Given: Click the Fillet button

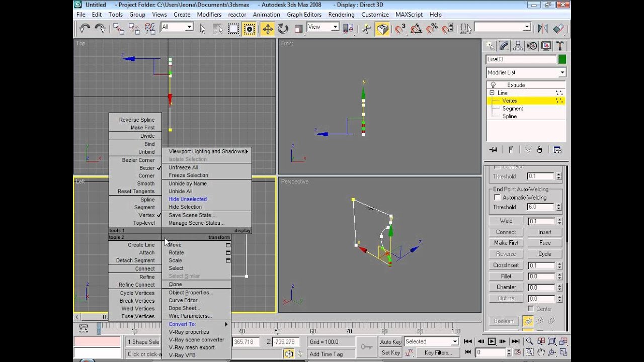Looking at the screenshot, I should tap(506, 276).
